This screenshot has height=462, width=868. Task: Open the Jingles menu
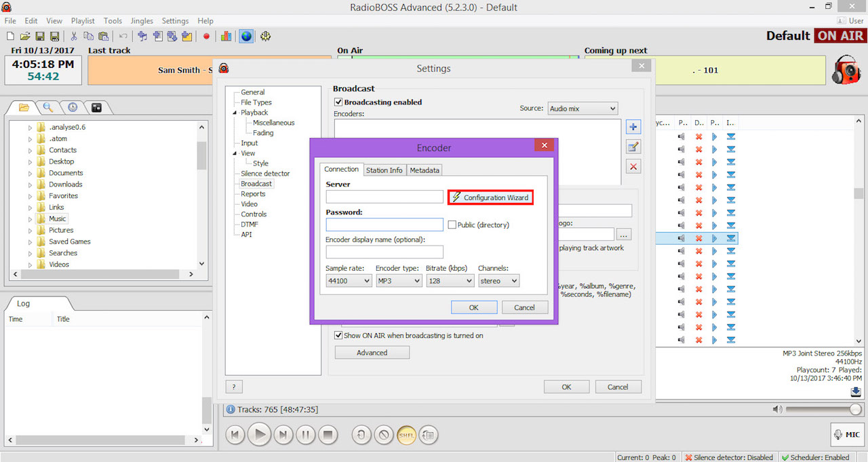tap(141, 21)
